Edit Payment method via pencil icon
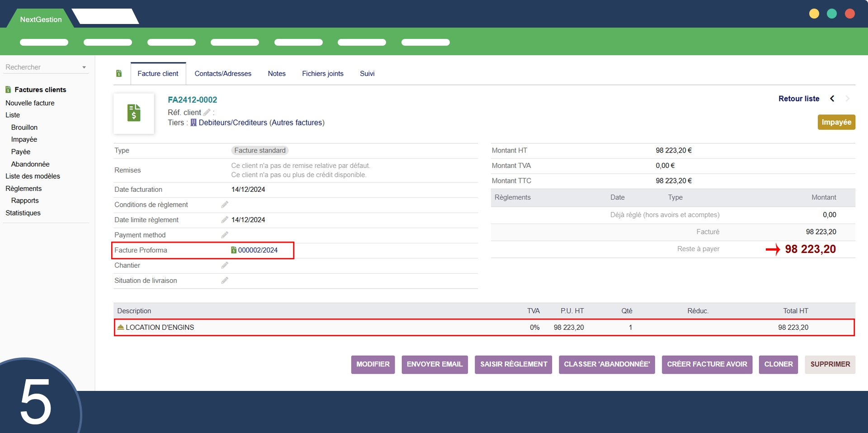This screenshot has width=868, height=433. 225,235
